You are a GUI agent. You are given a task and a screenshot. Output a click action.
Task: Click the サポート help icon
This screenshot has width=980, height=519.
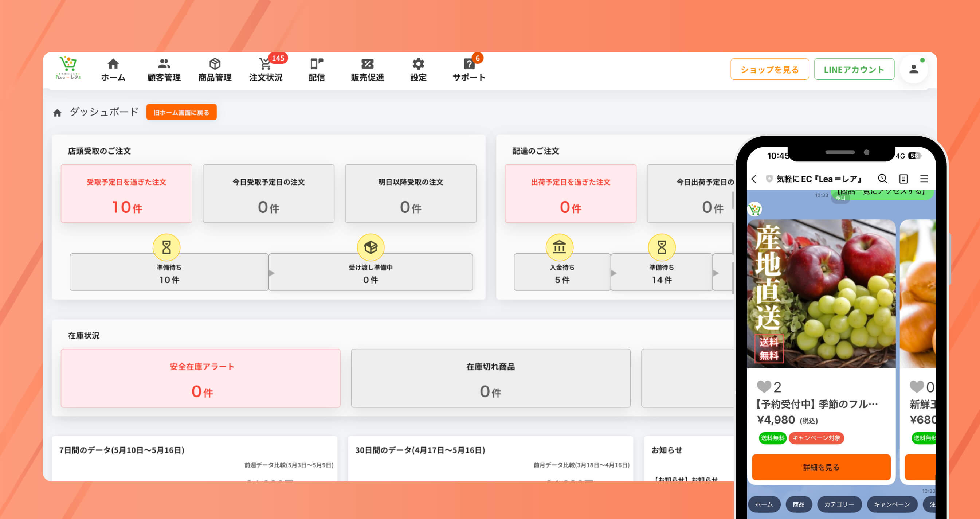tap(469, 63)
